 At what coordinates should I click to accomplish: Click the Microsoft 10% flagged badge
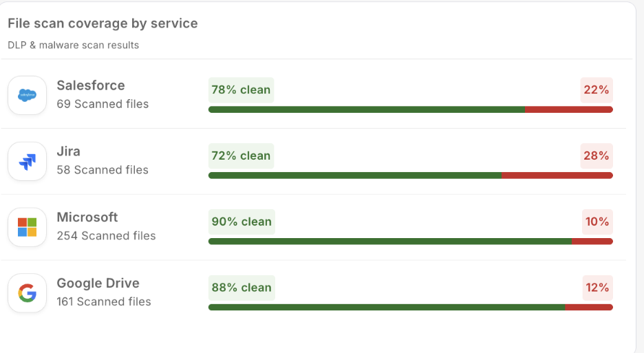coord(597,222)
